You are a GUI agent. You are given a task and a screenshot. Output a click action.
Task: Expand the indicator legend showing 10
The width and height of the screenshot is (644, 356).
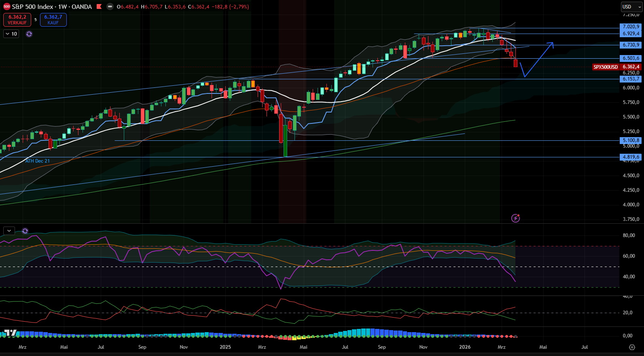coord(11,34)
